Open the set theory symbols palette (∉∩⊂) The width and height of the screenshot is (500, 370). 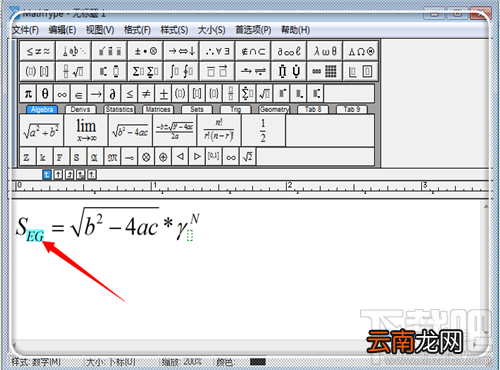tap(254, 51)
